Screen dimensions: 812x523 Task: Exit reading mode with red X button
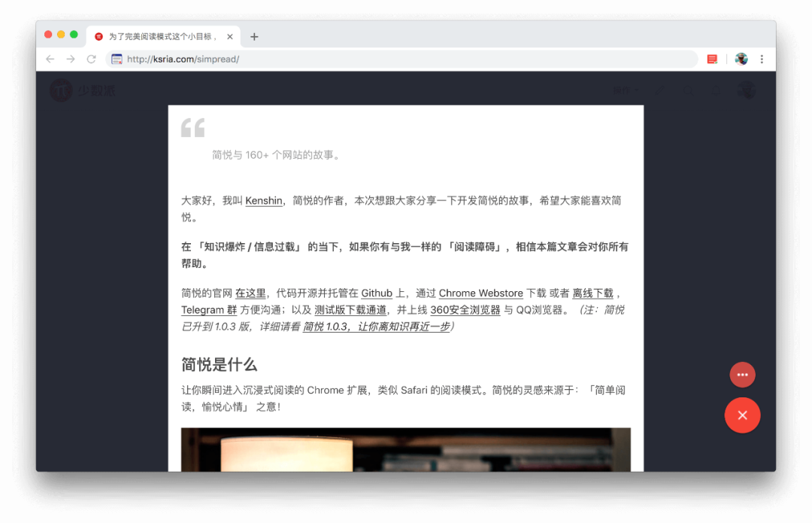743,415
